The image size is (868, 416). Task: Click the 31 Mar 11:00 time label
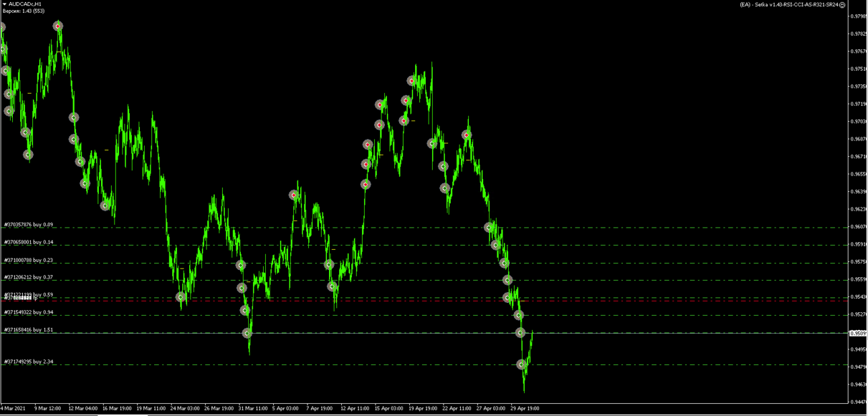pyautogui.click(x=254, y=408)
